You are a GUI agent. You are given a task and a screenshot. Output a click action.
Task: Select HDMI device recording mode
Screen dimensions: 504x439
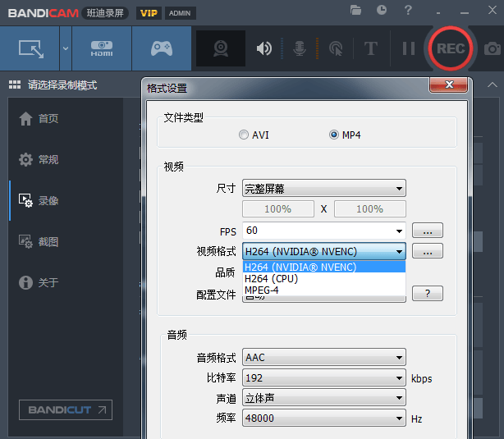102,48
